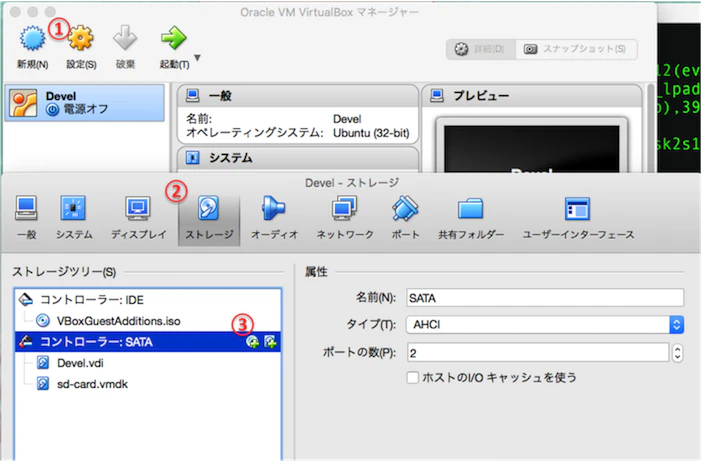The width and height of the screenshot is (701, 461).
Task: Toggle ホストのI/O キャッシュを使う checkbox
Action: click(413, 377)
